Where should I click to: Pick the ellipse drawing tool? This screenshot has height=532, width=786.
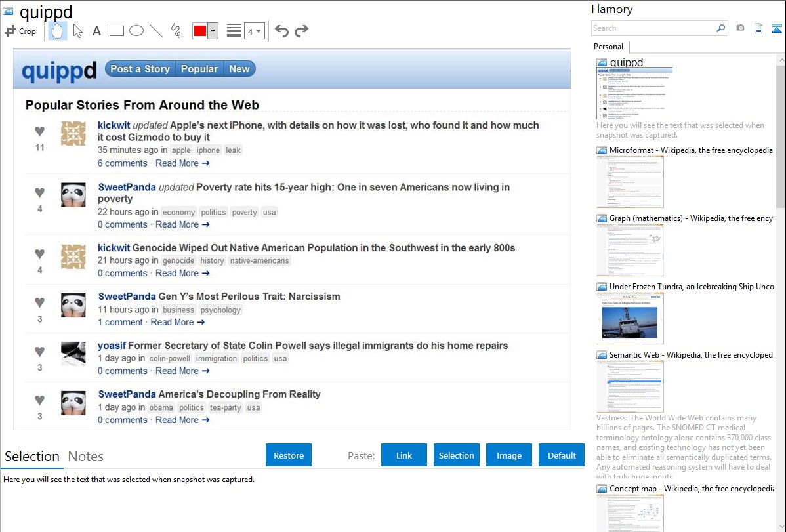[x=136, y=31]
